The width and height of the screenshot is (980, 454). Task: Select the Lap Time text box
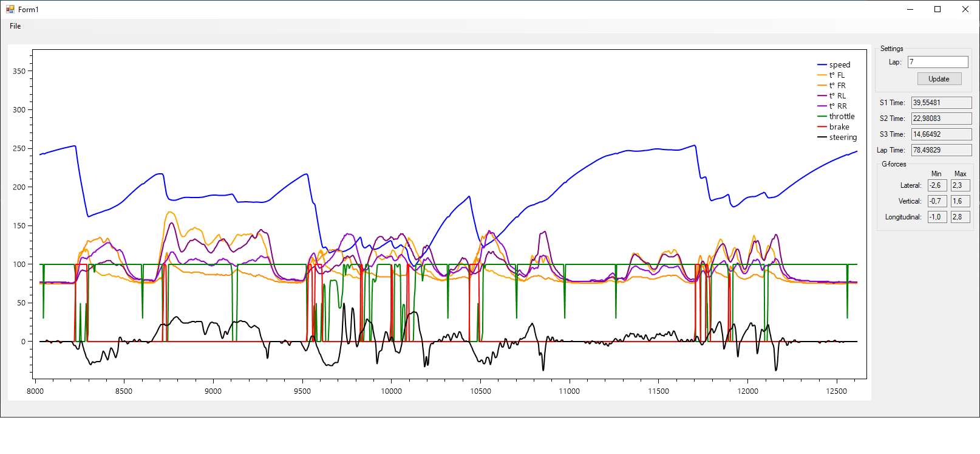[x=941, y=150]
